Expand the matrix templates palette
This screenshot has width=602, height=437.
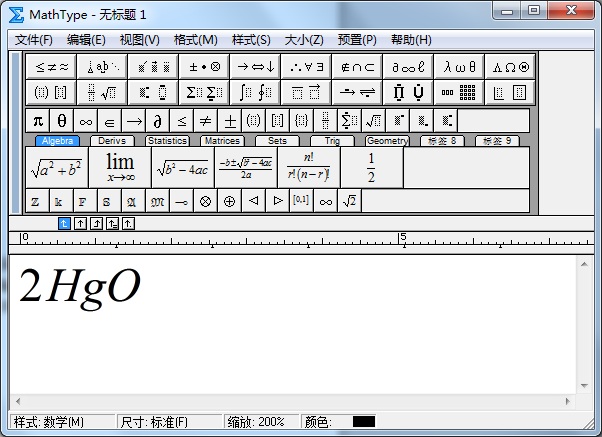[460, 92]
